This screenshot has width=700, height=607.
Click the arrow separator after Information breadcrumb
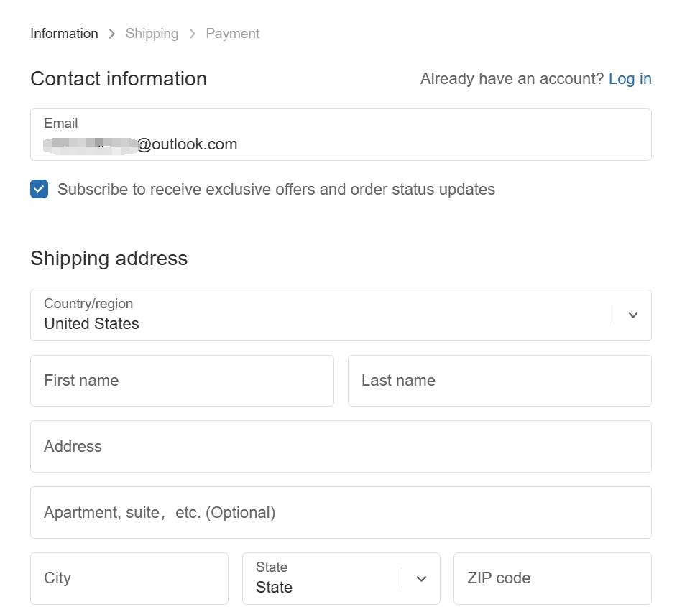tap(112, 34)
